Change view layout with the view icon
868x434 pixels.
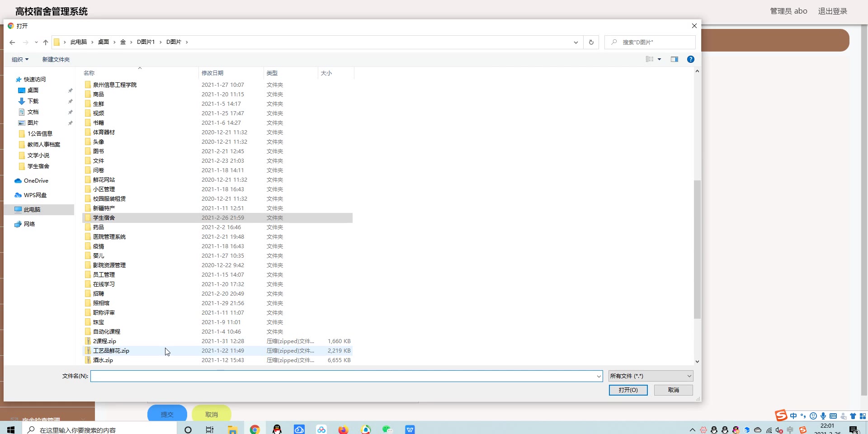click(650, 59)
